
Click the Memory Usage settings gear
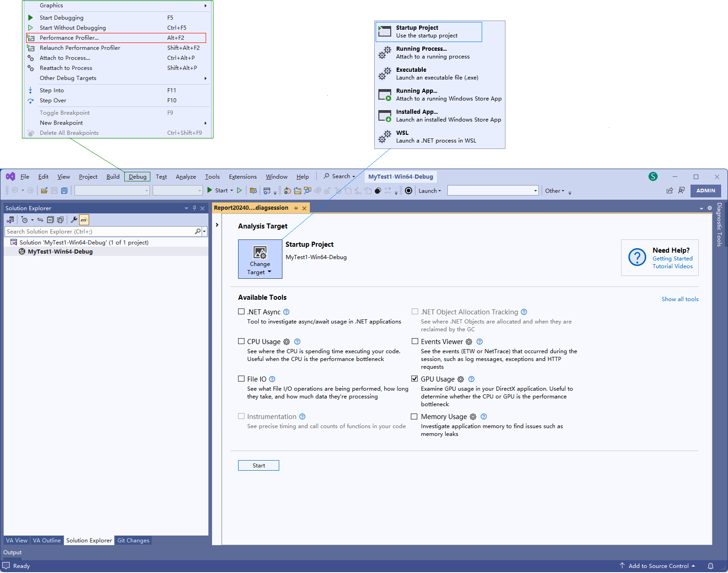pyautogui.click(x=473, y=417)
